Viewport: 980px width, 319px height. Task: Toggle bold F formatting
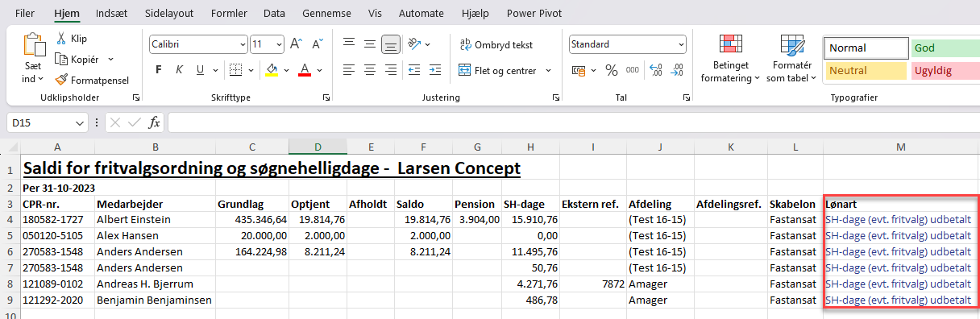pyautogui.click(x=159, y=70)
